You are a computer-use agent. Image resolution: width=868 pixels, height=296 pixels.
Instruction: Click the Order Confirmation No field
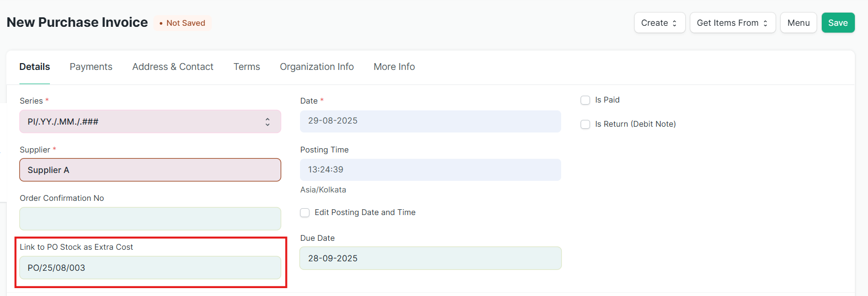[150, 219]
